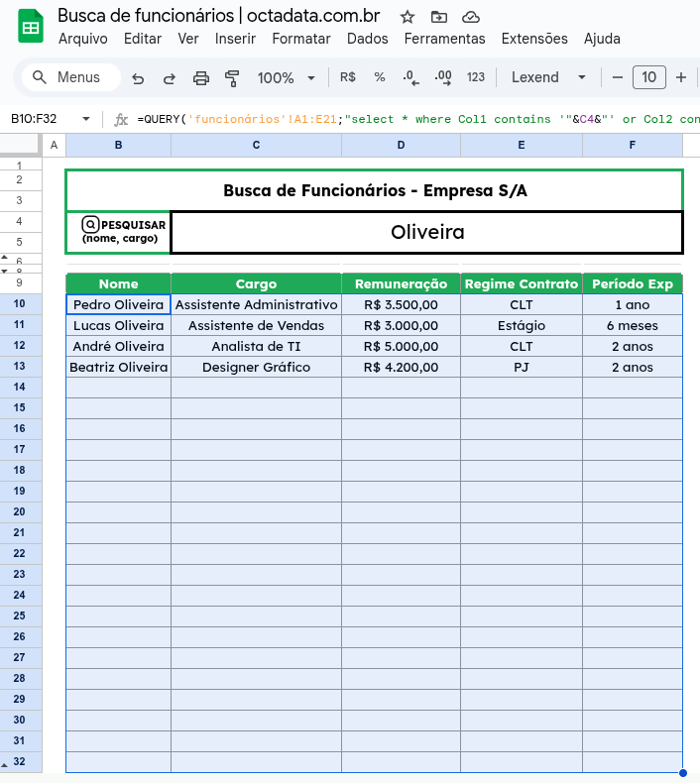Select column E header
This screenshot has height=783, width=700.
[522, 146]
